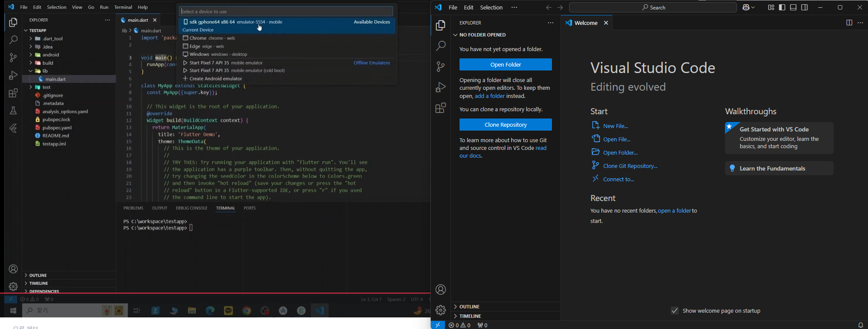Switch to the PROBLEMS panel tab
Viewport: 868px width, 329px height.
(x=133, y=208)
